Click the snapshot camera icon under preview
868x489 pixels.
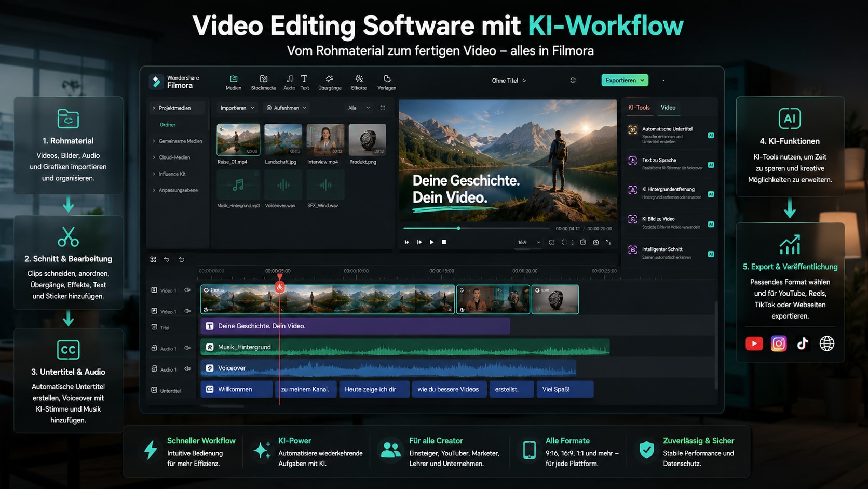595,242
